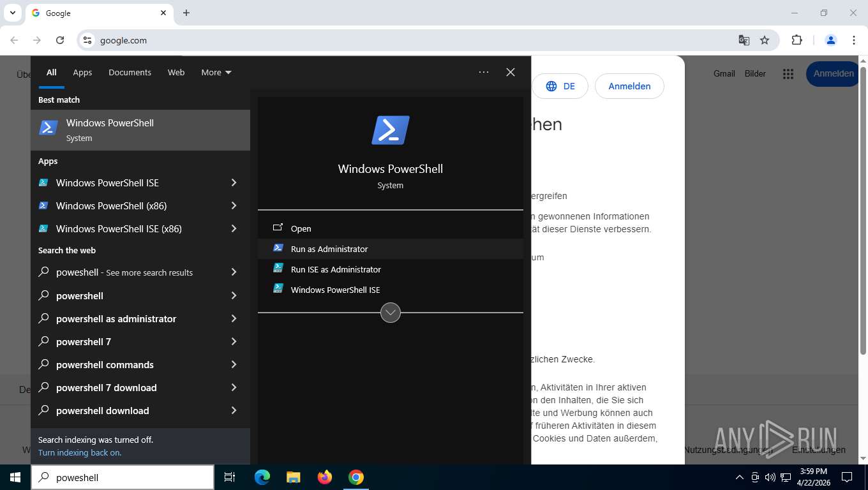
Task: Open the Google apps grid
Action: [x=788, y=74]
